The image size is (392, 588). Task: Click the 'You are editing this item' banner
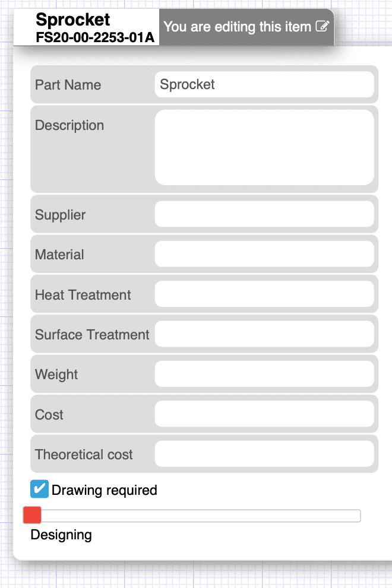pos(246,27)
